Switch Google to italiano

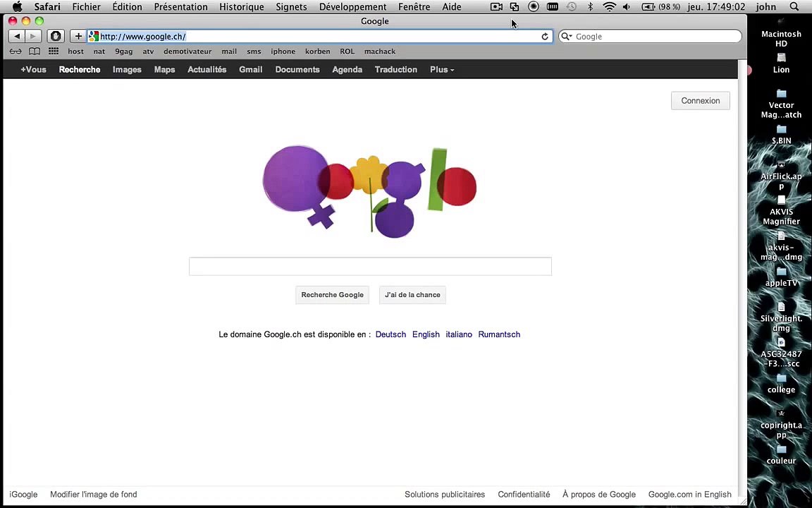click(459, 334)
